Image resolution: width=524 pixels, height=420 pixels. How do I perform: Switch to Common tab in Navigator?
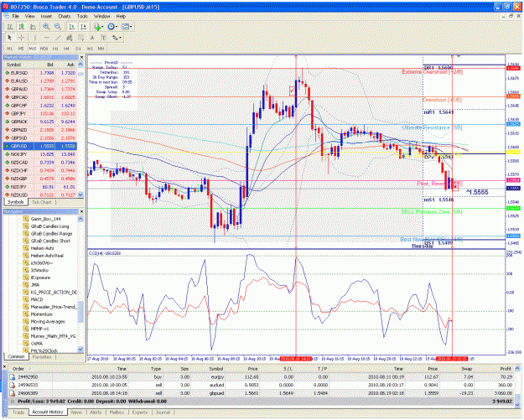point(16,357)
